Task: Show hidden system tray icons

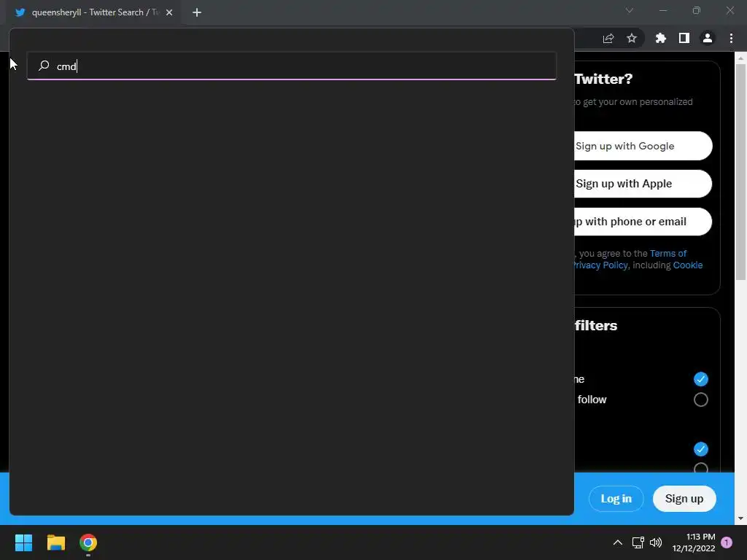Action: pyautogui.click(x=617, y=542)
